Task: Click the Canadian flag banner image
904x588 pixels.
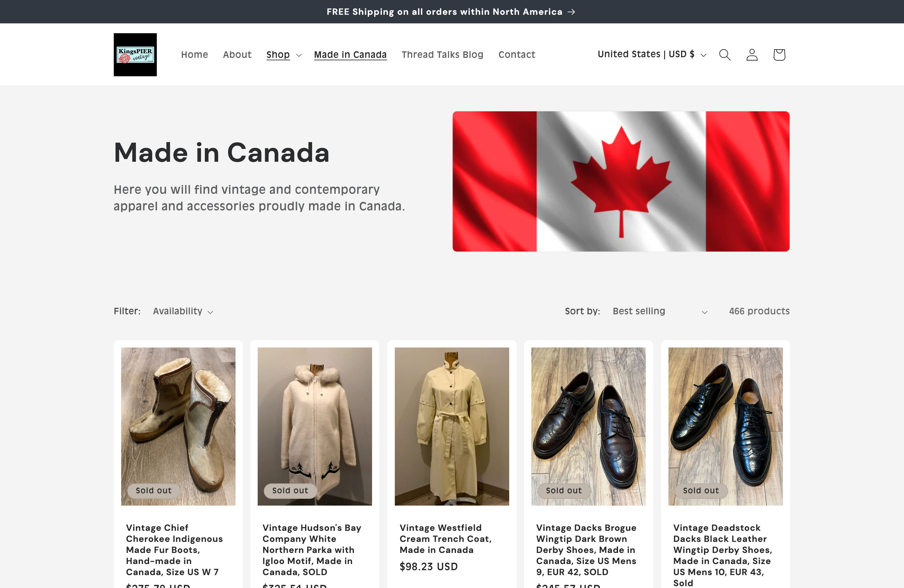Action: [x=621, y=181]
